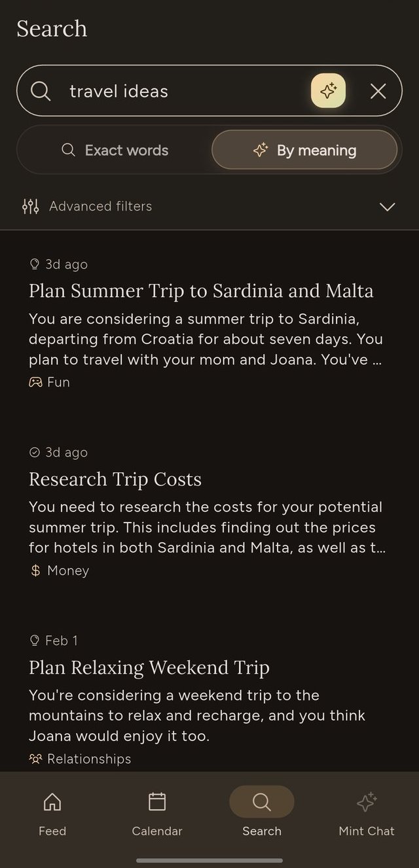Open Advanced filters options
This screenshot has height=868, width=419.
click(x=100, y=206)
